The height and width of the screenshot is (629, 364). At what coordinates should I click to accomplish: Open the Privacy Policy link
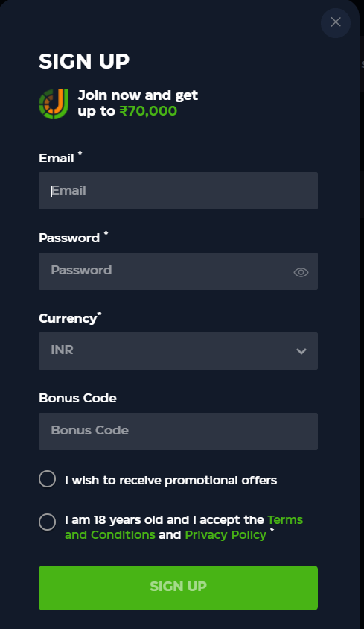click(226, 535)
